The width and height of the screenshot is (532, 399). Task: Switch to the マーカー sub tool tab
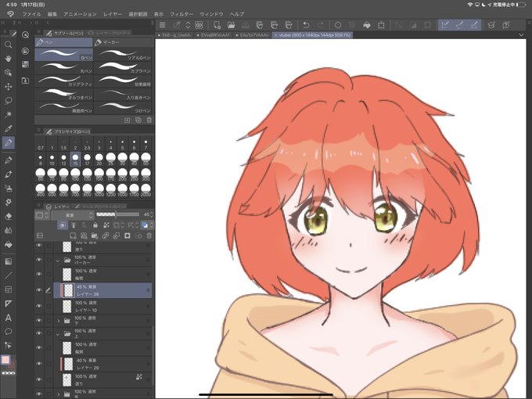(123, 42)
